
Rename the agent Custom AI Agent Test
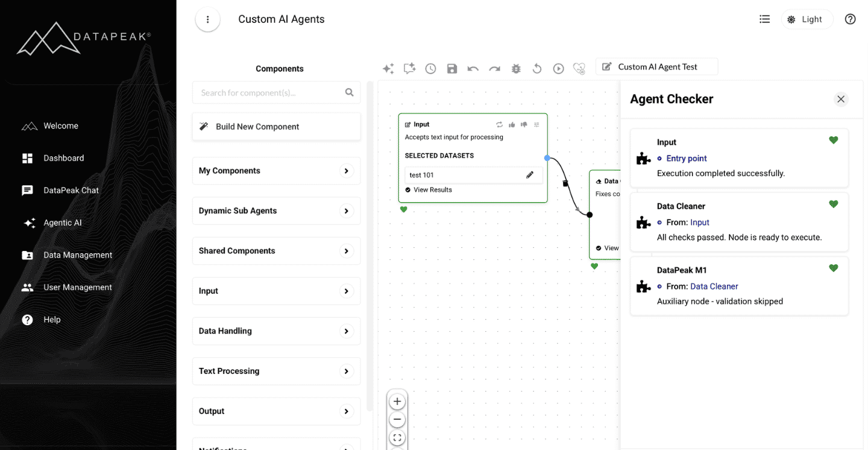point(657,67)
